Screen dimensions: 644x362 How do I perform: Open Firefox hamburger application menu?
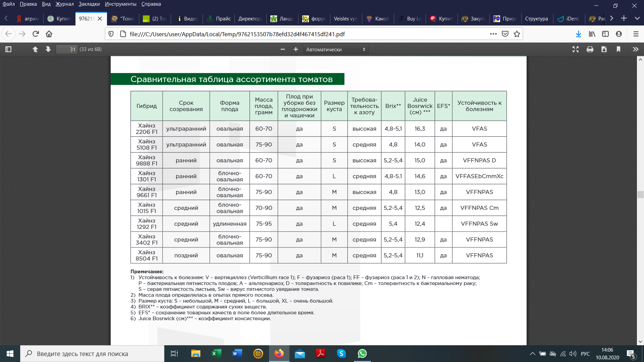(x=636, y=34)
